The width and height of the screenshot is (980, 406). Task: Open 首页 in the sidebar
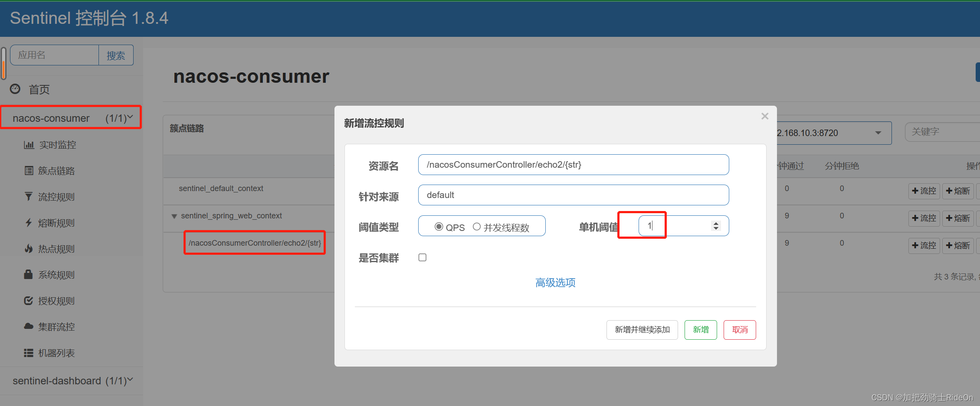pyautogui.click(x=39, y=89)
